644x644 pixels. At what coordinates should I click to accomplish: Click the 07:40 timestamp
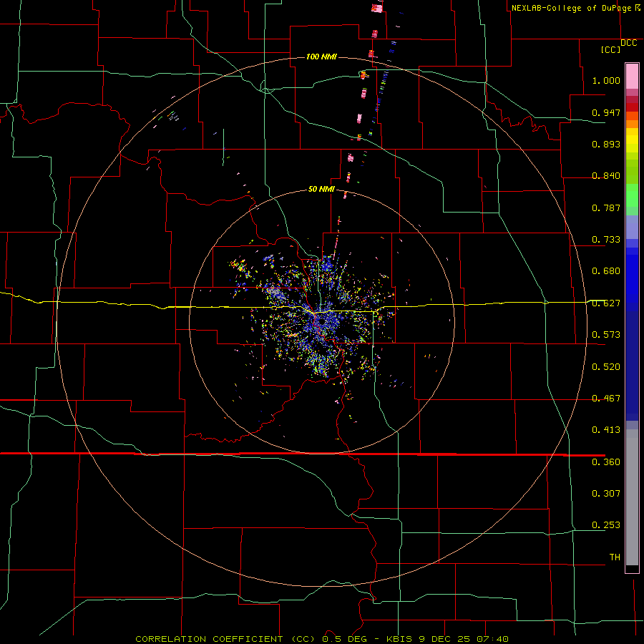click(492, 639)
